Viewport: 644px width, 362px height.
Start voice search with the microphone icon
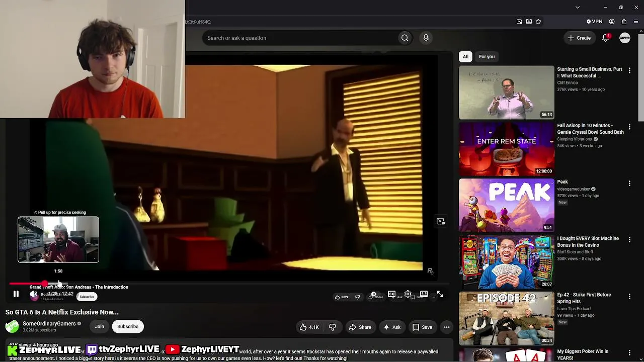[426, 38]
